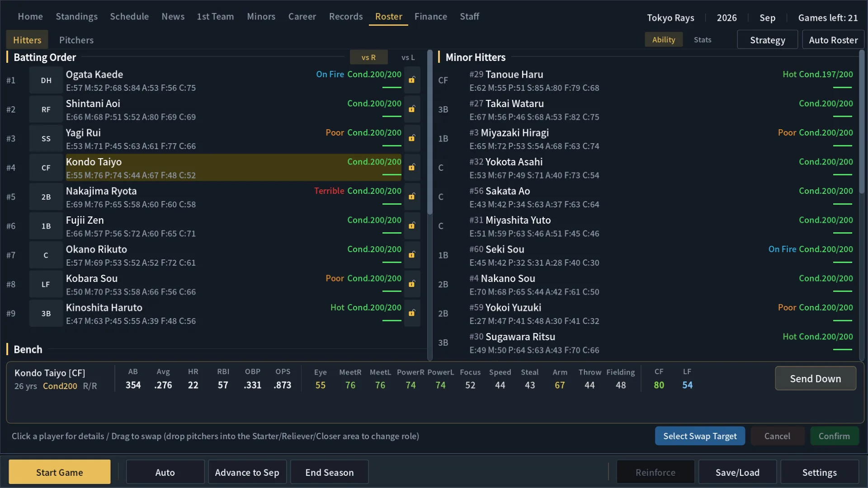
Task: Click the Start Game button
Action: click(x=59, y=472)
